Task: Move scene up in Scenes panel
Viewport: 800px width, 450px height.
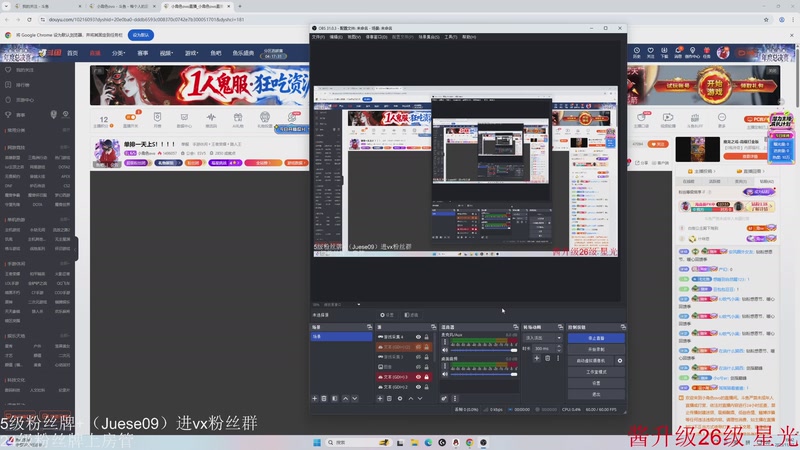Action: tap(345, 398)
